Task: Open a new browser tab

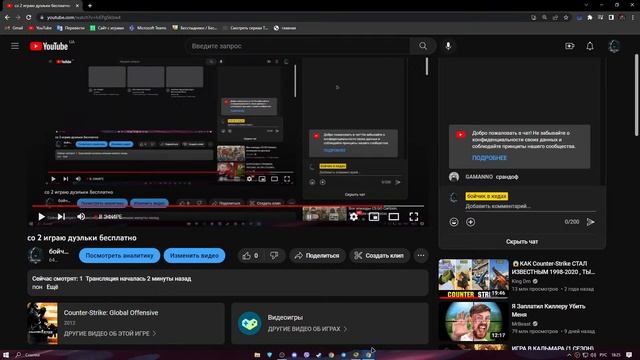Action: click(90, 6)
